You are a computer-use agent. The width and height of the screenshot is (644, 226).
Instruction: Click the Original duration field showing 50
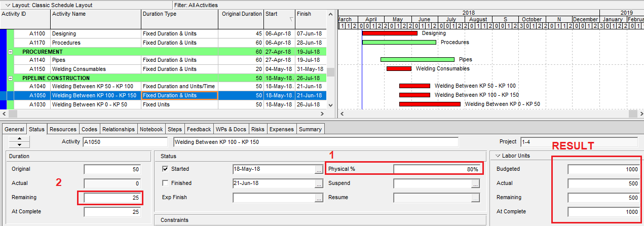[x=112, y=169]
